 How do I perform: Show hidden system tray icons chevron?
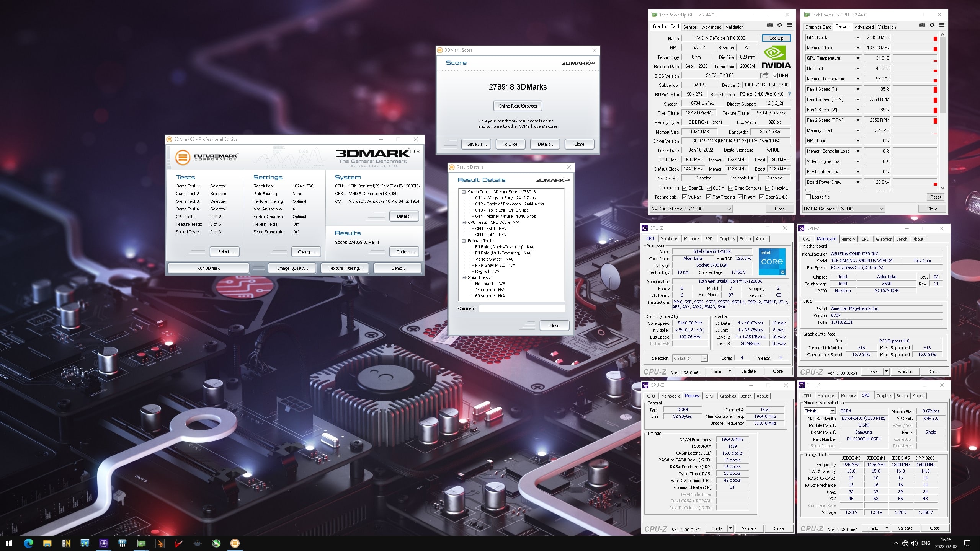click(896, 543)
